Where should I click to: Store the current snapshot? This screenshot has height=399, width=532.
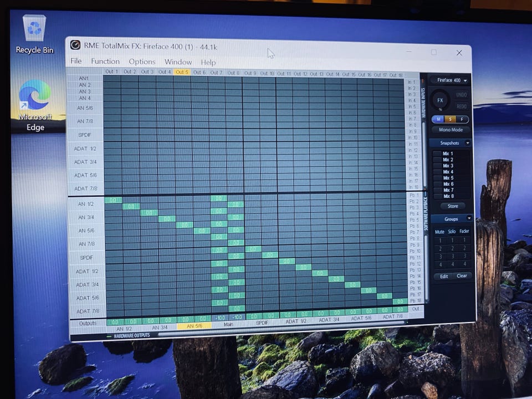(x=453, y=206)
